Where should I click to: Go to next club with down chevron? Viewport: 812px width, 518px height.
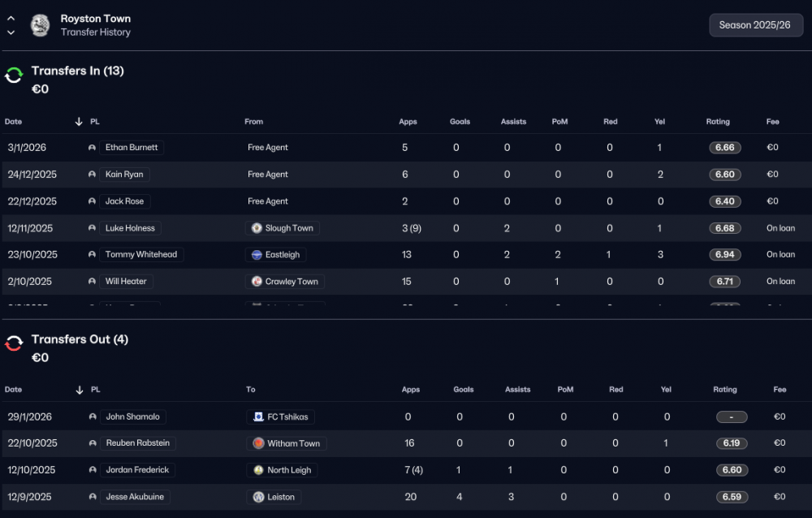click(x=11, y=32)
